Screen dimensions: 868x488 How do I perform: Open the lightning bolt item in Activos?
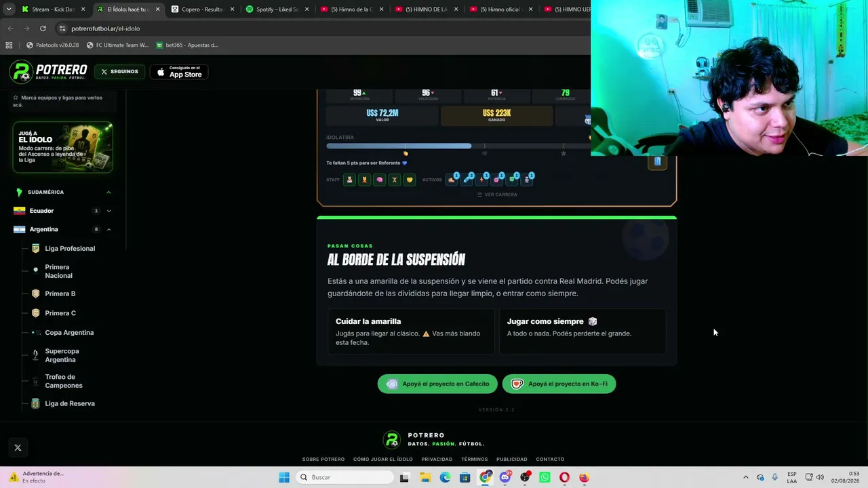pyautogui.click(x=482, y=180)
